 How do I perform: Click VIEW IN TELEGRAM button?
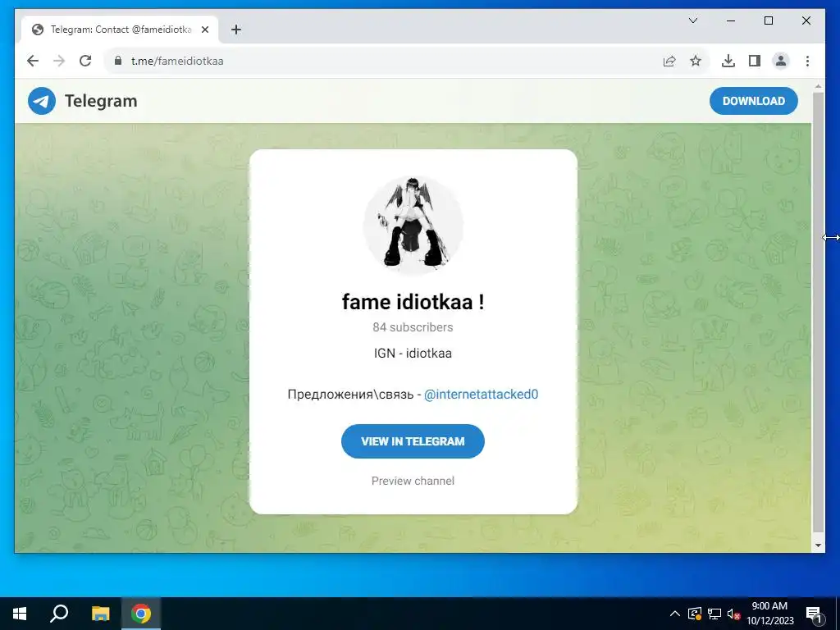(x=413, y=441)
